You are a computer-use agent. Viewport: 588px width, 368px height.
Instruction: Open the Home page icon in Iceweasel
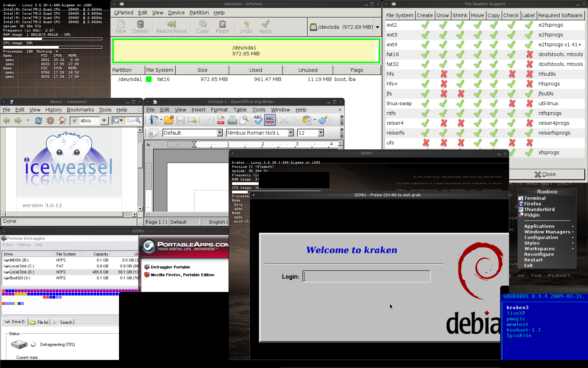pyautogui.click(x=62, y=121)
